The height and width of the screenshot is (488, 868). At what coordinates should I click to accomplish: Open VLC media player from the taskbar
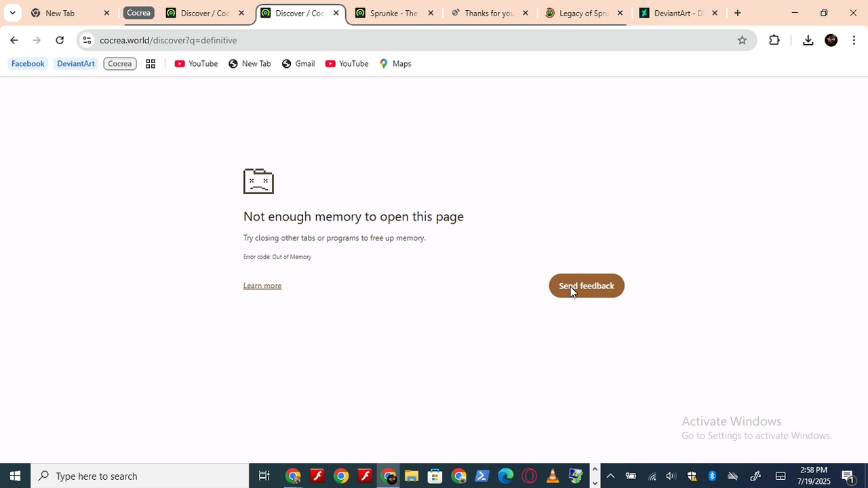(553, 476)
